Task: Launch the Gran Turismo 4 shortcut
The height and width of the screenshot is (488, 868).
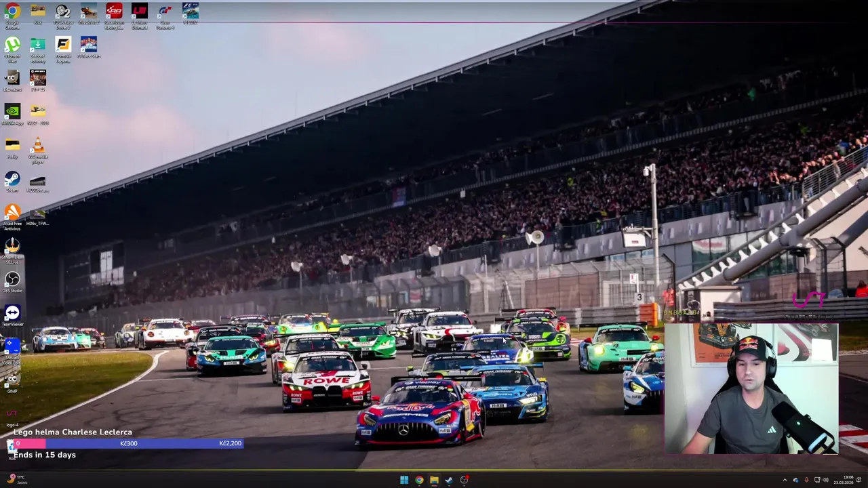Action: [165, 16]
